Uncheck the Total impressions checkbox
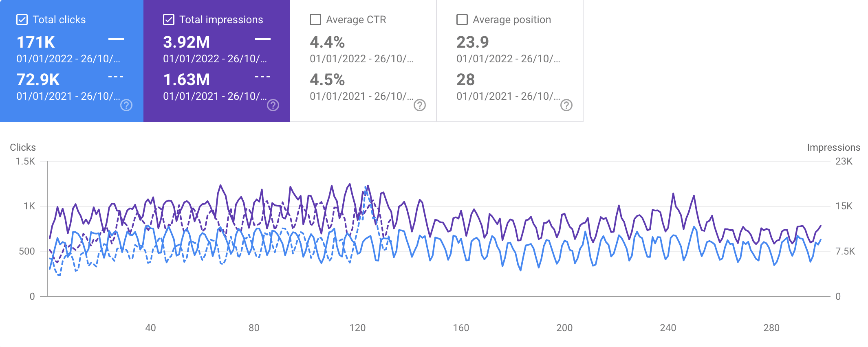 click(x=169, y=20)
